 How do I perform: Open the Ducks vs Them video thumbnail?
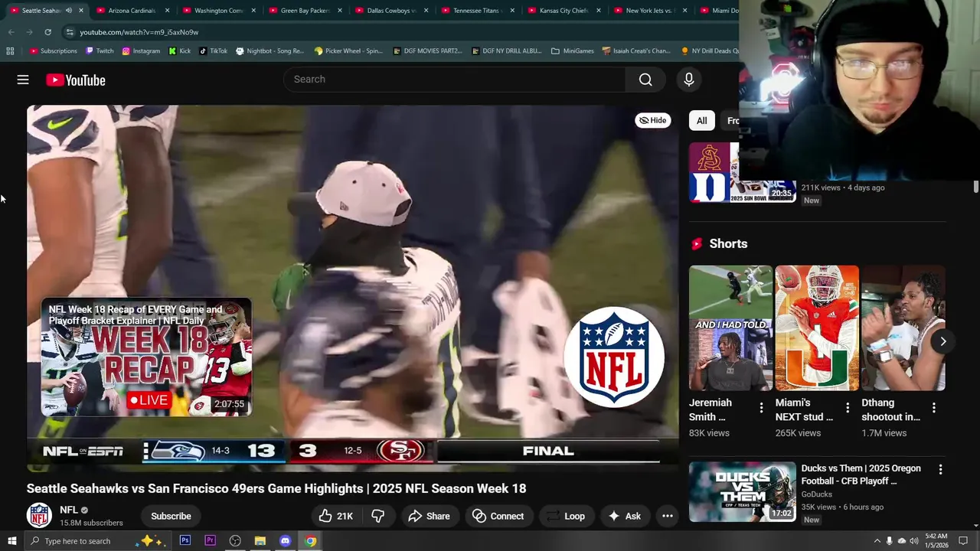742,491
